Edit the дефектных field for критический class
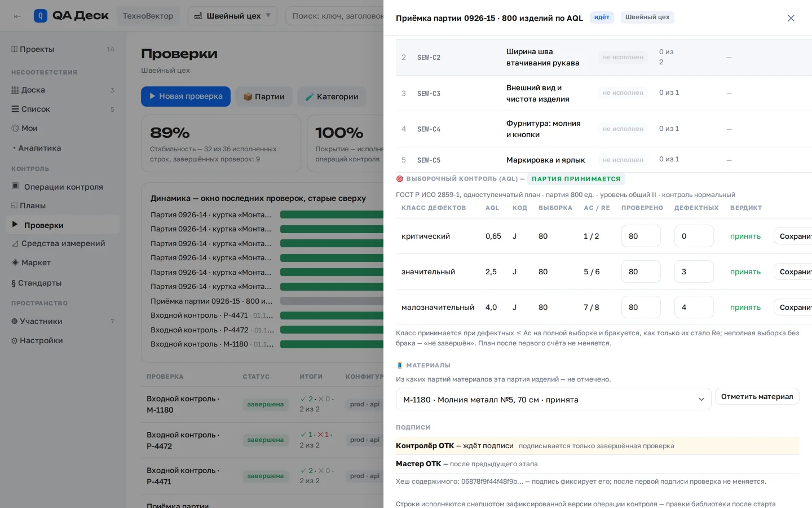This screenshot has height=508, width=812. click(x=694, y=236)
